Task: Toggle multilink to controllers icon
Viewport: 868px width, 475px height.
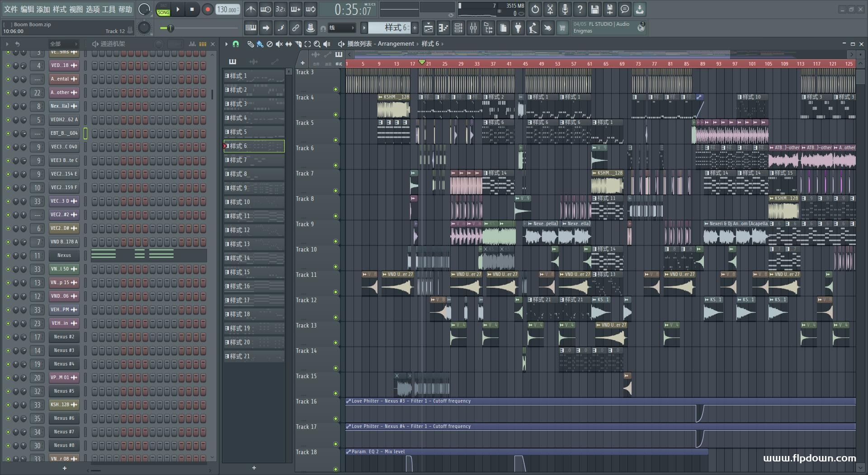Action: pos(296,28)
